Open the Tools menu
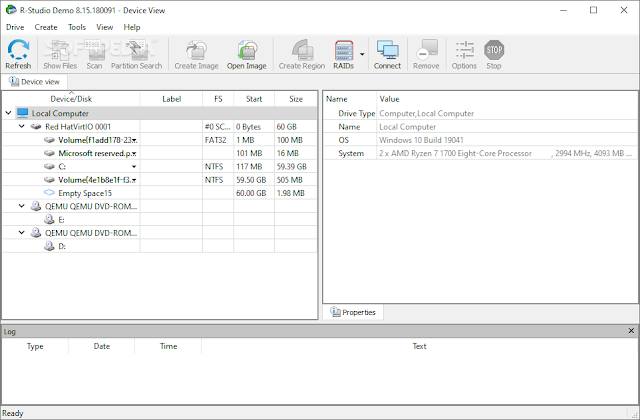The image size is (640, 420). pos(77,27)
